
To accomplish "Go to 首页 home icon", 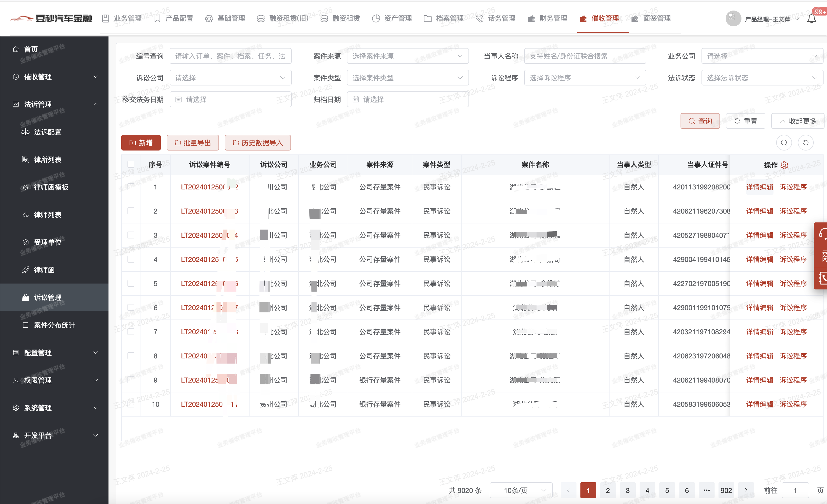I will (x=16, y=49).
